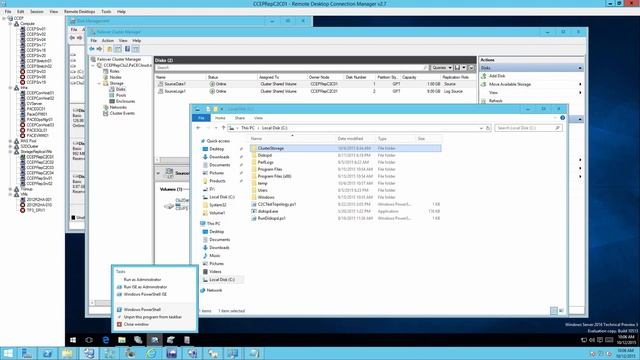Choose Run as Administrator in PowerShell jump list
This screenshot has height=360, width=640.
click(x=142, y=280)
